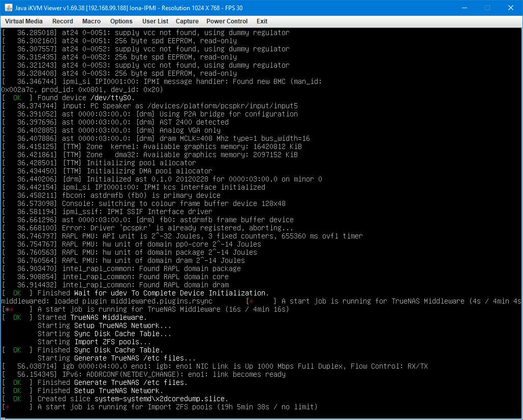Open the User List menu
The width and height of the screenshot is (523, 420).
(155, 21)
